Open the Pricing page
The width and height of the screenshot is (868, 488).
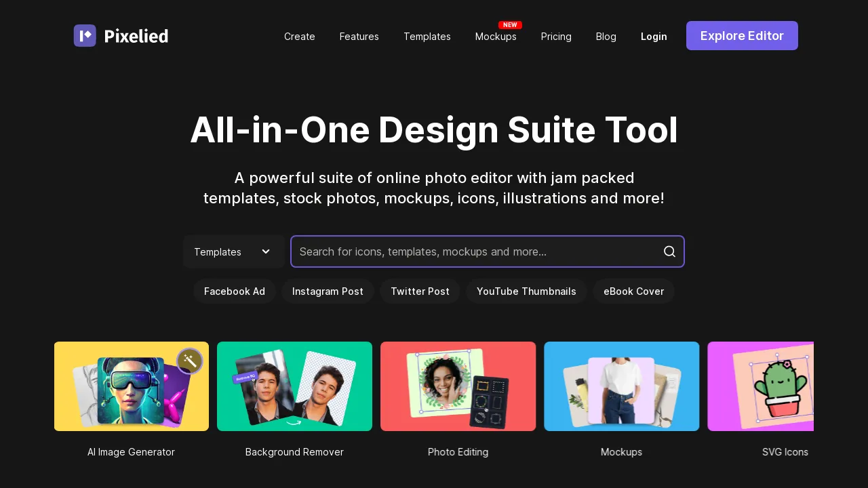[x=556, y=37]
